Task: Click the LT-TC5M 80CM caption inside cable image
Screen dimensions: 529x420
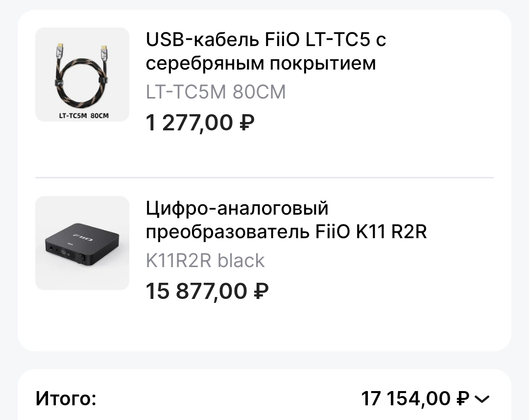Action: pyautogui.click(x=83, y=116)
